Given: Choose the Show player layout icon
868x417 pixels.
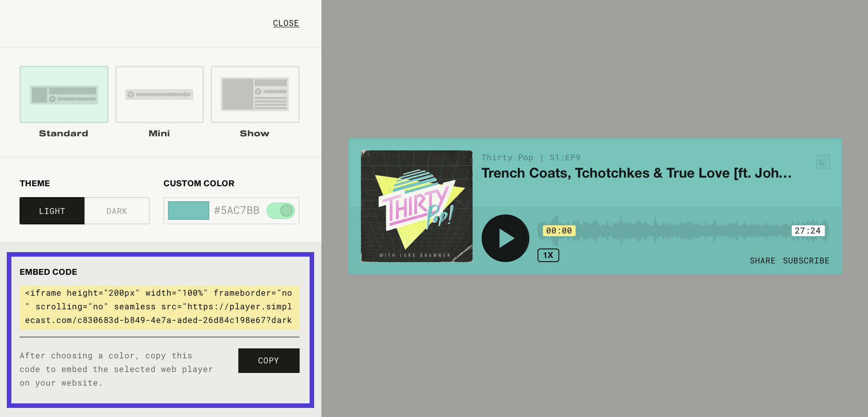Looking at the screenshot, I should pos(255,94).
